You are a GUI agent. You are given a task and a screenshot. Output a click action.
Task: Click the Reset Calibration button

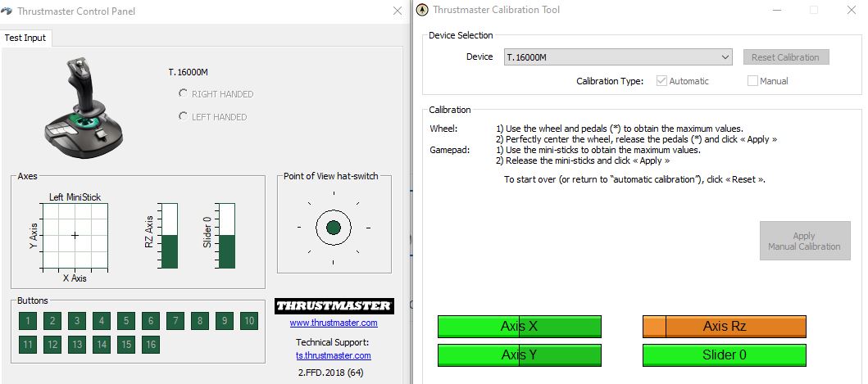tap(785, 57)
